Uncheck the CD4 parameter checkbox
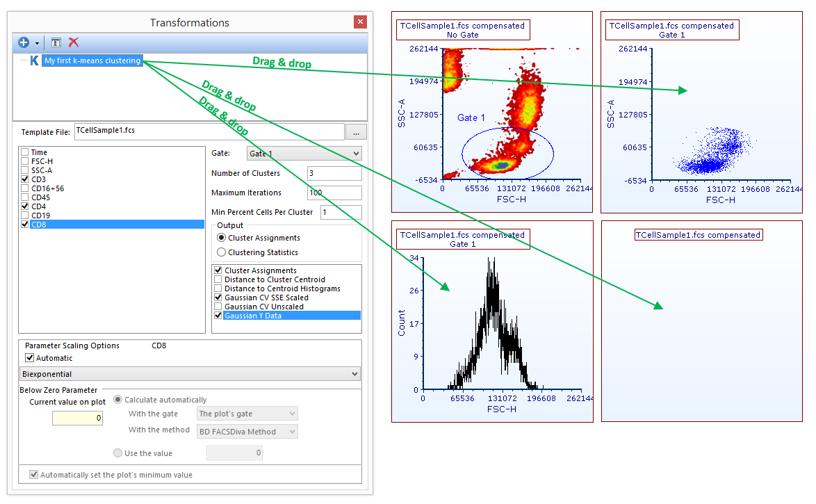Viewport: 816px width, 504px height. click(26, 206)
